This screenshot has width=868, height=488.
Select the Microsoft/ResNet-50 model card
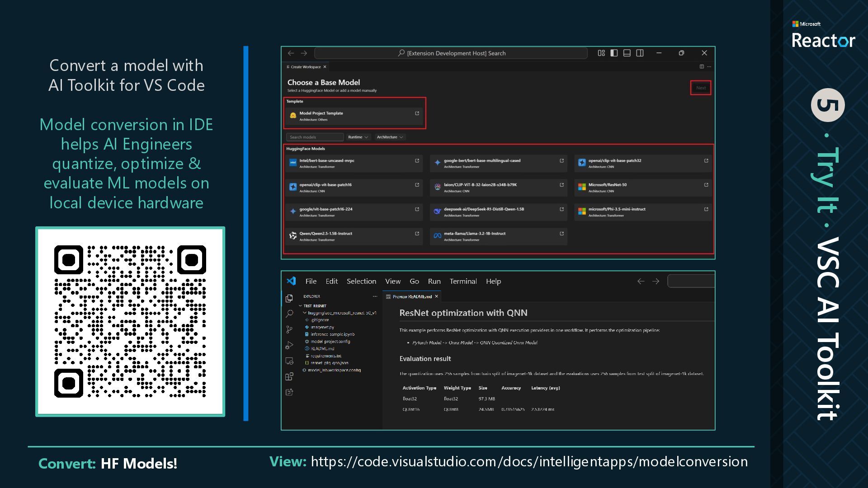643,188
